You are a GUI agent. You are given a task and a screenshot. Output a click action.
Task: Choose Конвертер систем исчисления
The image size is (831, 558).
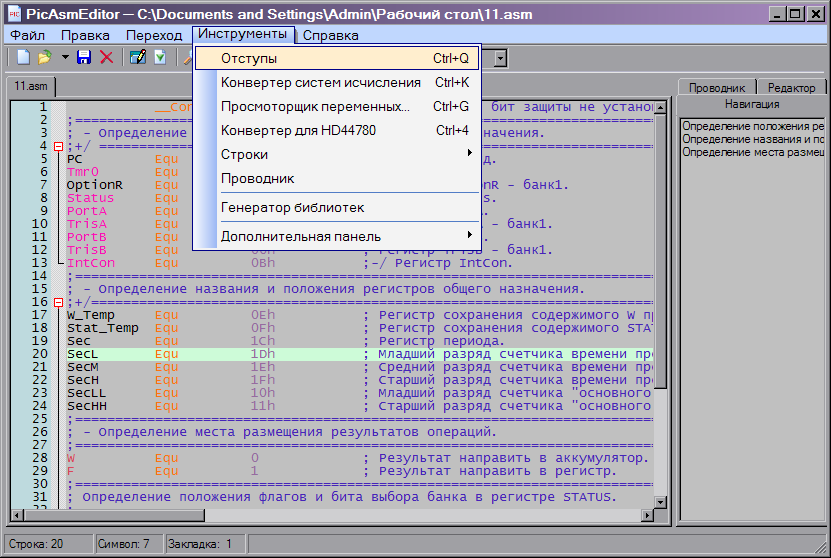[x=337, y=83]
